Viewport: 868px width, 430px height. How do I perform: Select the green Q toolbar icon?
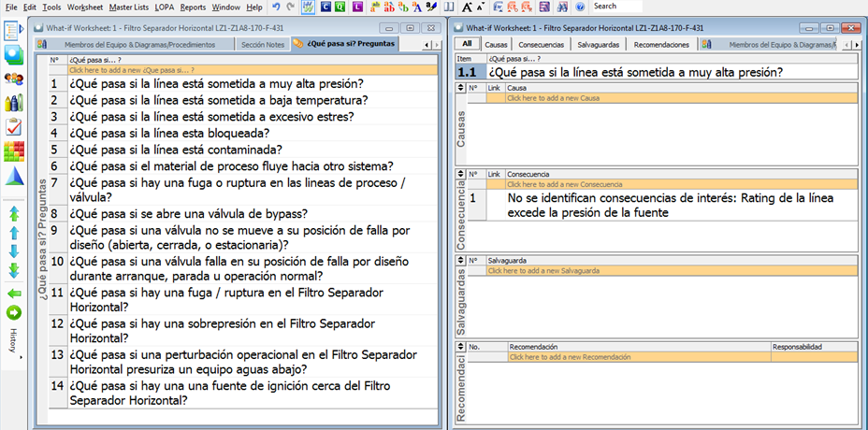coord(341,7)
